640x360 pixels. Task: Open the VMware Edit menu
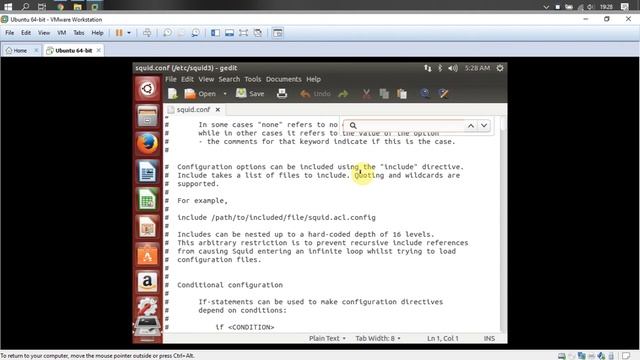[26, 33]
